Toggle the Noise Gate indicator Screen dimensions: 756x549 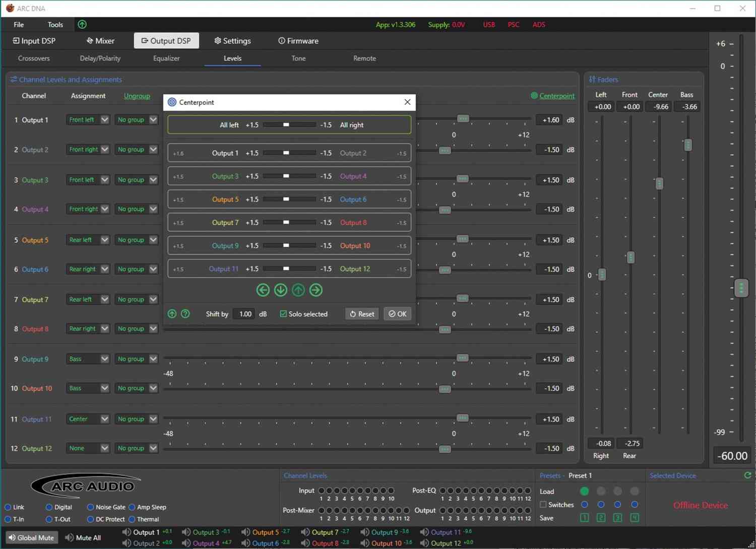tap(90, 507)
